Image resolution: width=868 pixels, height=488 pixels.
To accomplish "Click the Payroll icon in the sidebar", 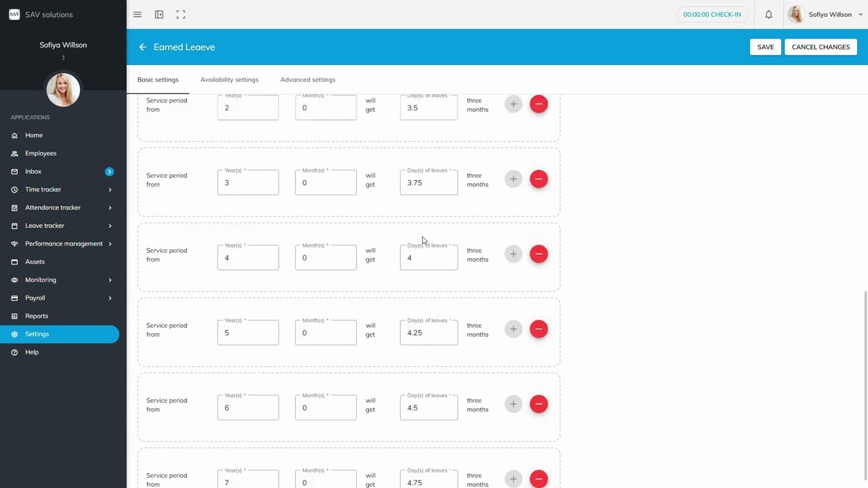I will tap(14, 298).
